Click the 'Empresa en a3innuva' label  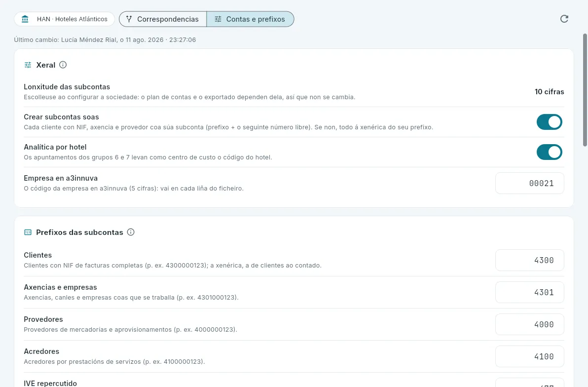pyautogui.click(x=61, y=178)
